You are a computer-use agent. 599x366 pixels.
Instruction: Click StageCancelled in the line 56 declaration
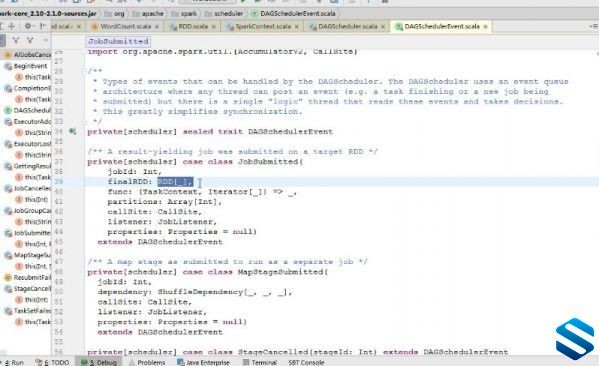273,352
